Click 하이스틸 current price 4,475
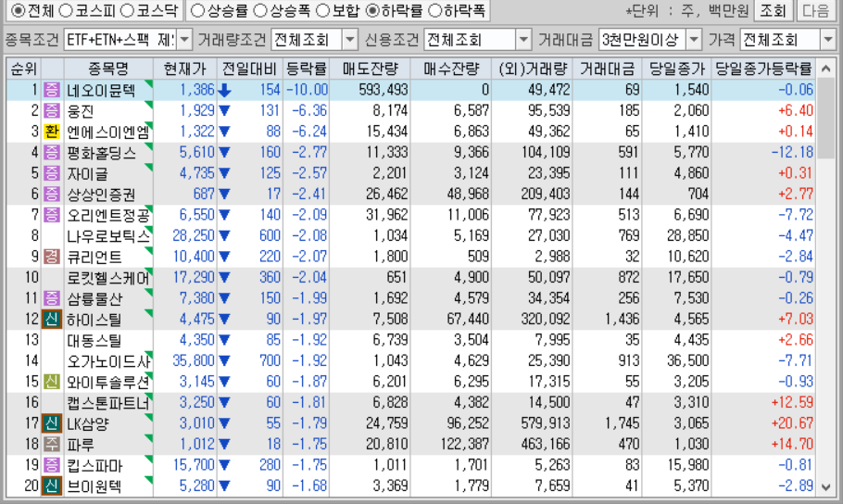Screen dimensions: 843x504 coord(196,319)
